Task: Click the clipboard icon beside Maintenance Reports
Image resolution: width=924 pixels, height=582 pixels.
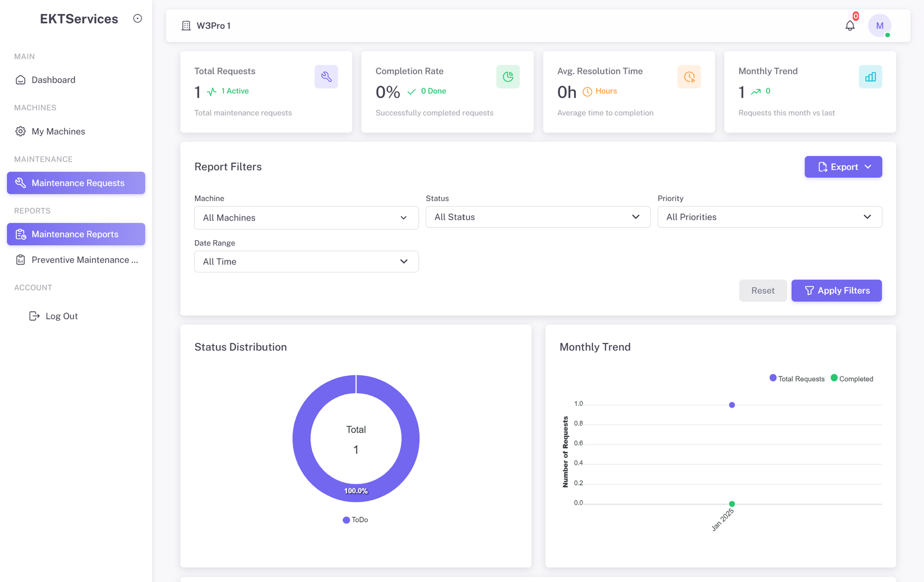Action: [21, 234]
